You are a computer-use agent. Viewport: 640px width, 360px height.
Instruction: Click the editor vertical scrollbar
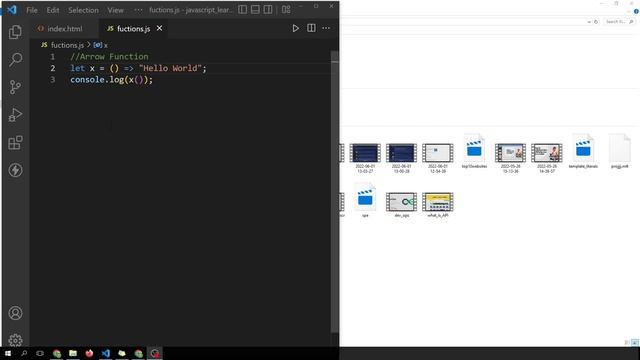click(335, 192)
